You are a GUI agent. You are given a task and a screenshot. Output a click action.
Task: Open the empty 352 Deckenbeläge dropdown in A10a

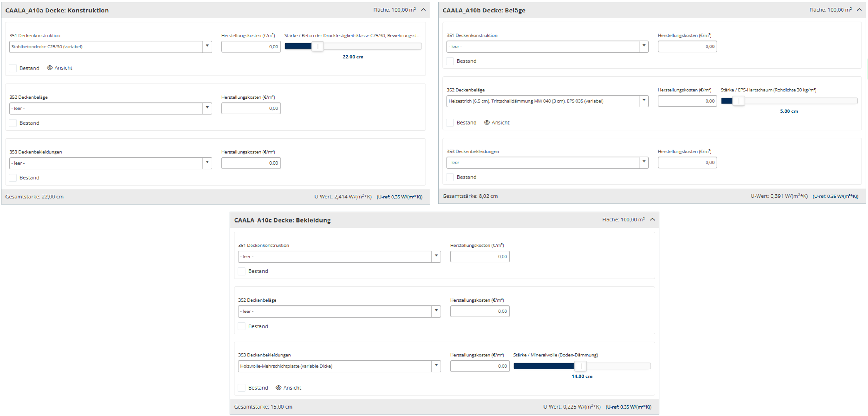tap(207, 108)
